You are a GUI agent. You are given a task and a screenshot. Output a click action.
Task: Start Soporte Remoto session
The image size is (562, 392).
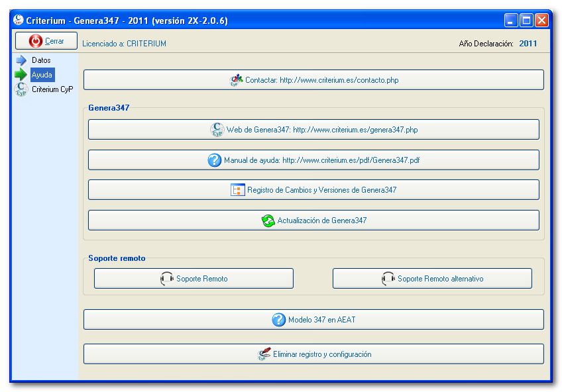[194, 279]
